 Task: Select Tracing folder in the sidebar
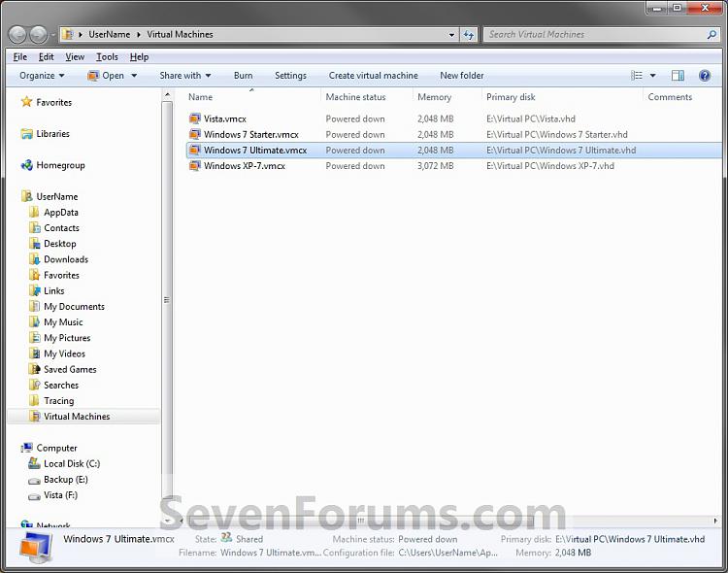tap(59, 400)
